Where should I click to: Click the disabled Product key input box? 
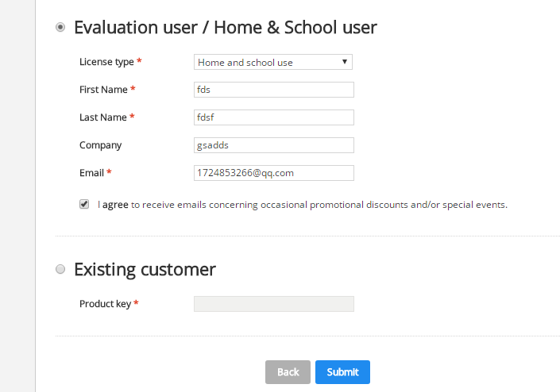[x=274, y=304]
